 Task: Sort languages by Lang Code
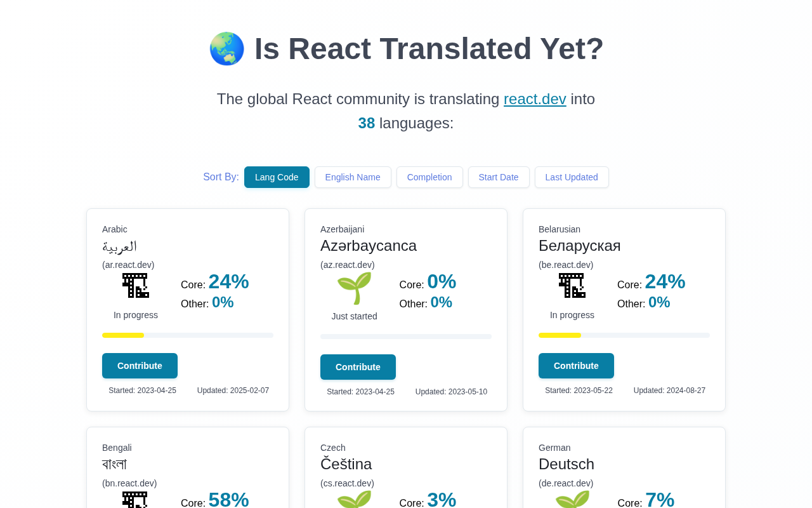click(277, 177)
